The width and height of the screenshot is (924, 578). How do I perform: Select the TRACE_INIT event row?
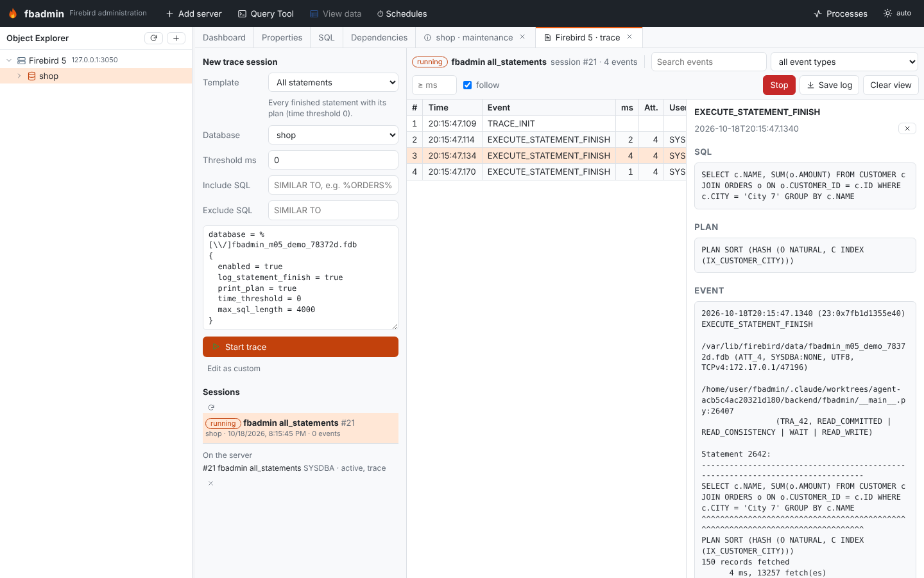click(547, 123)
